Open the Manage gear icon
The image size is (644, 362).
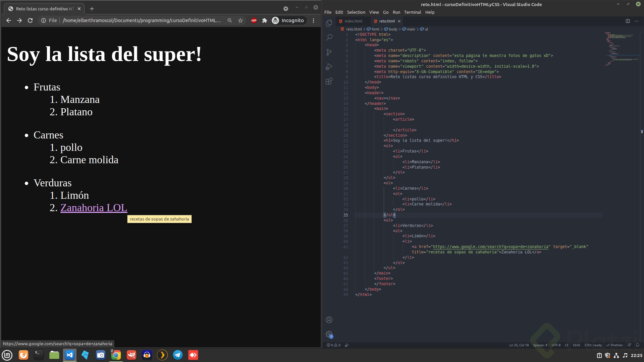[x=329, y=334]
